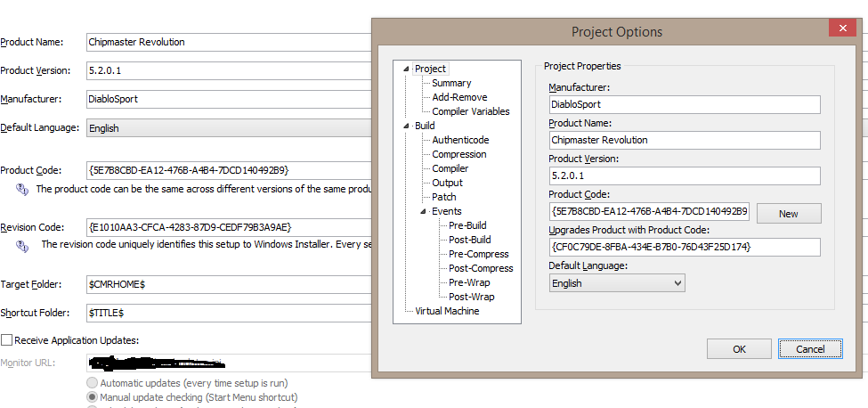Click Product Code field in main window
Image resolution: width=868 pixels, height=408 pixels.
click(x=229, y=170)
